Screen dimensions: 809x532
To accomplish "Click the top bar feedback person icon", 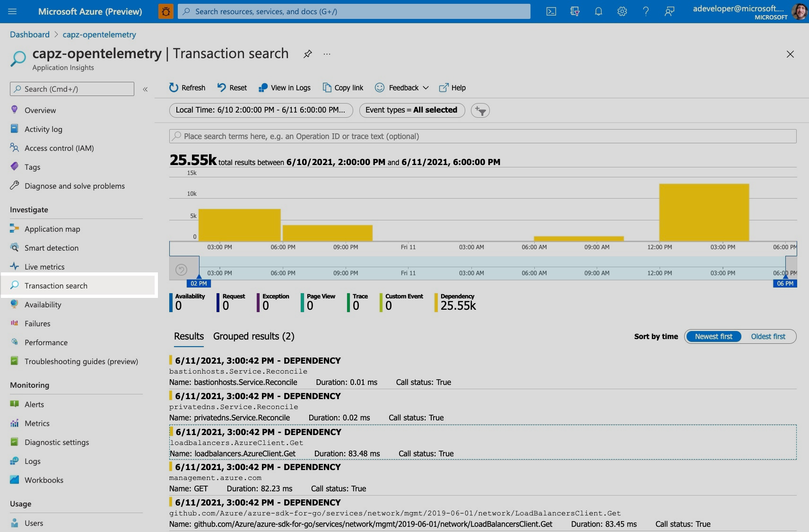I will tap(670, 11).
